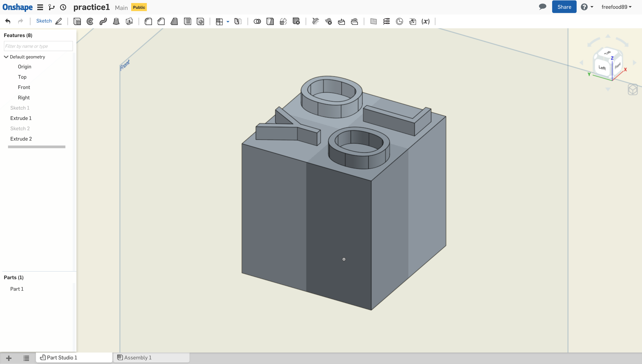Select the Transform tool
This screenshot has width=642, height=364.
point(283,22)
